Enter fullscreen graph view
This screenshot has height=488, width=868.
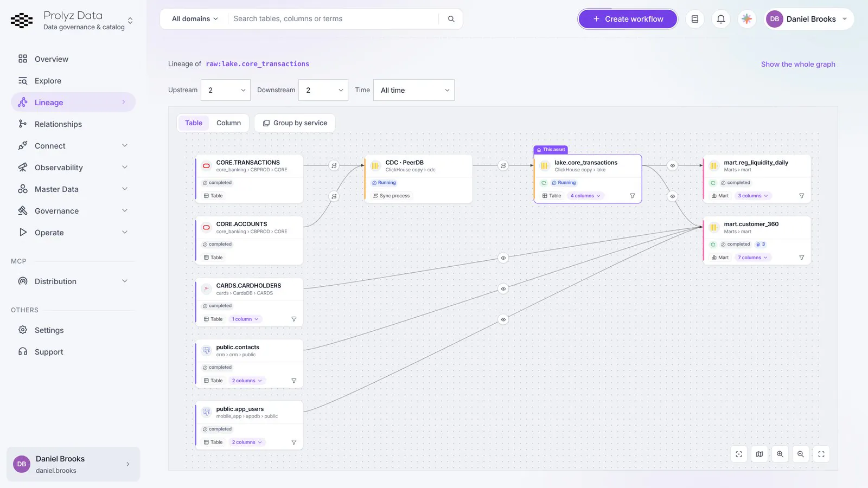[x=821, y=454]
